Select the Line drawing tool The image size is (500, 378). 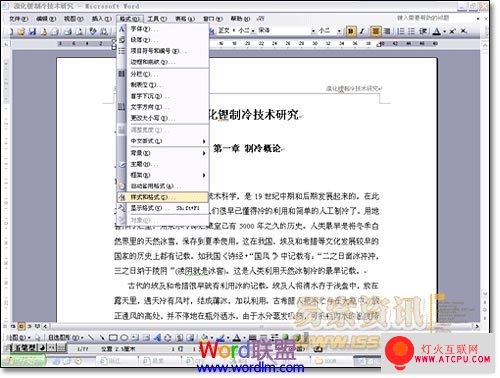(91, 338)
